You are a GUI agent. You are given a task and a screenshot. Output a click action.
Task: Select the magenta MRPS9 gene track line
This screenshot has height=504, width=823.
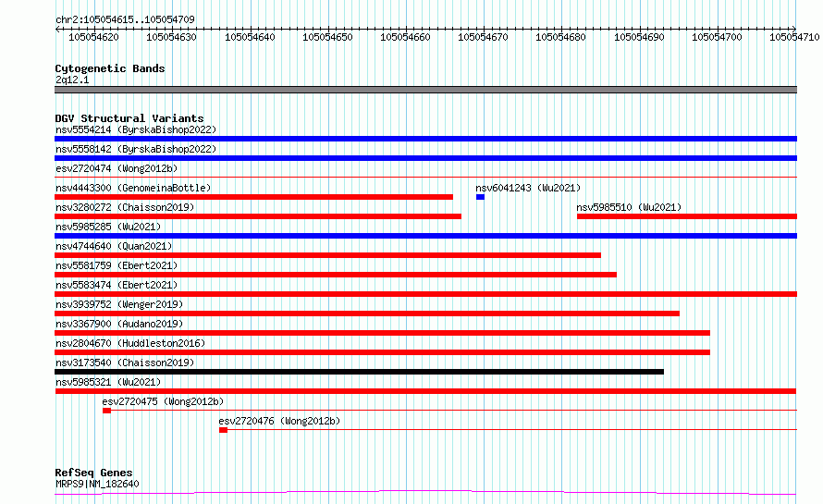(x=425, y=493)
